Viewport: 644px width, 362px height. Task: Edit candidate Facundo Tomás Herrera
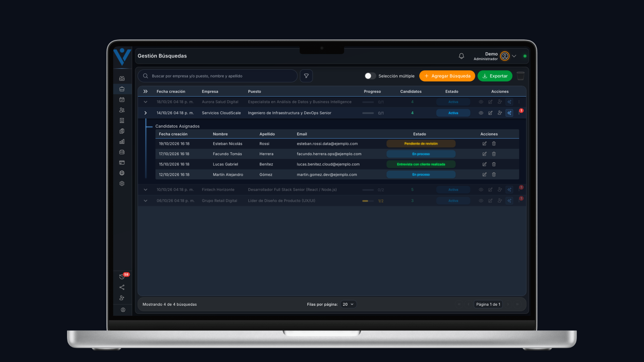[484, 154]
